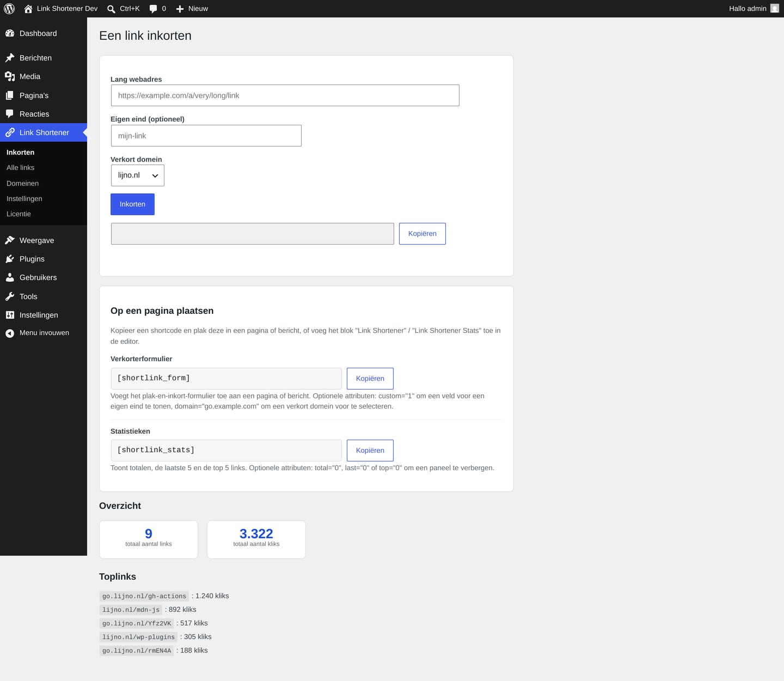Screen dimensions: 784x681
Task: Click the [shortlink_form] shortcode field
Action: 226,379
